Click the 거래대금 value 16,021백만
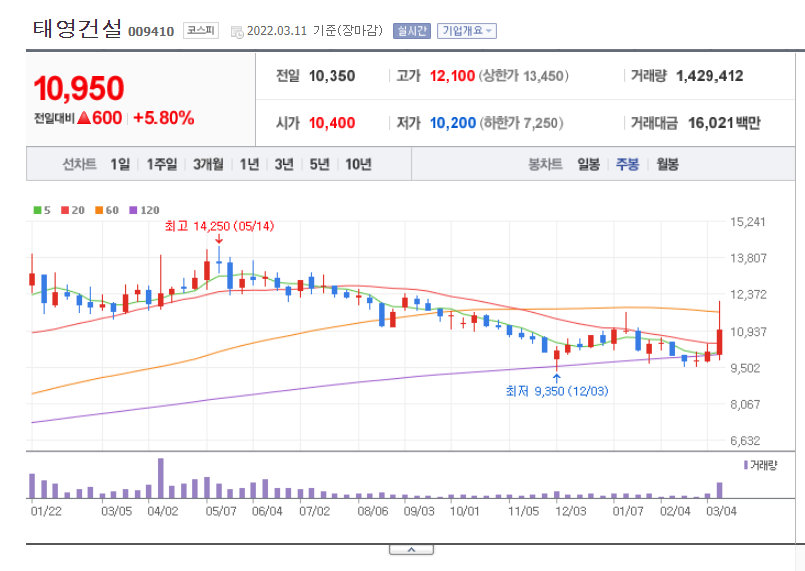The height and width of the screenshot is (571, 805). 724,123
